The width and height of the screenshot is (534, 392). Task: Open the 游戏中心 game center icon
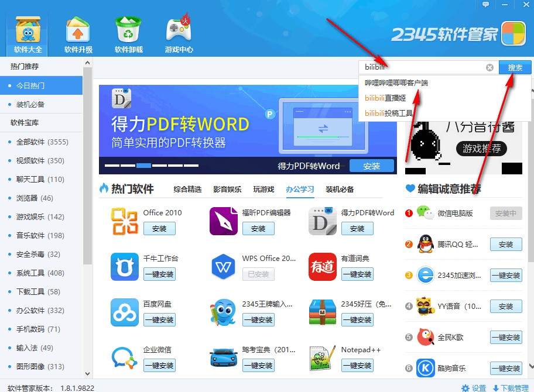click(x=179, y=35)
